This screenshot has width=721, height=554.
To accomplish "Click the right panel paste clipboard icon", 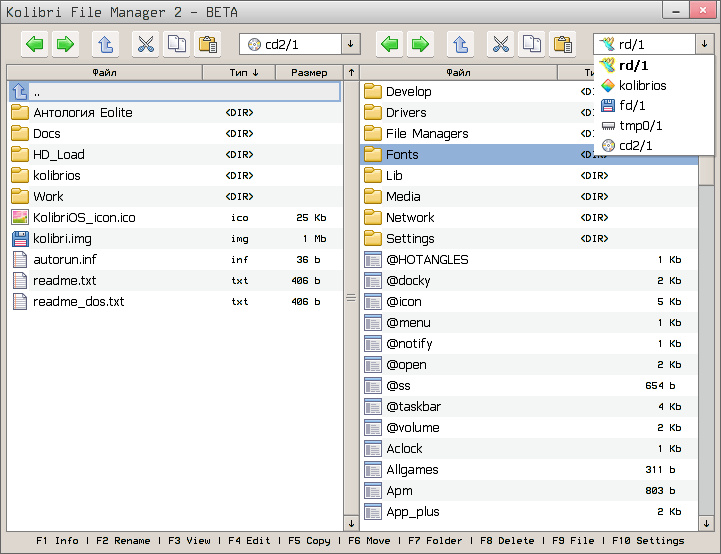I will [562, 44].
